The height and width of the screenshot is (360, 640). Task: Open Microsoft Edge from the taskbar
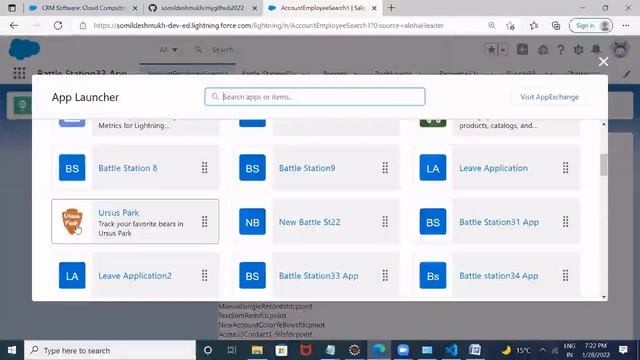(379, 350)
